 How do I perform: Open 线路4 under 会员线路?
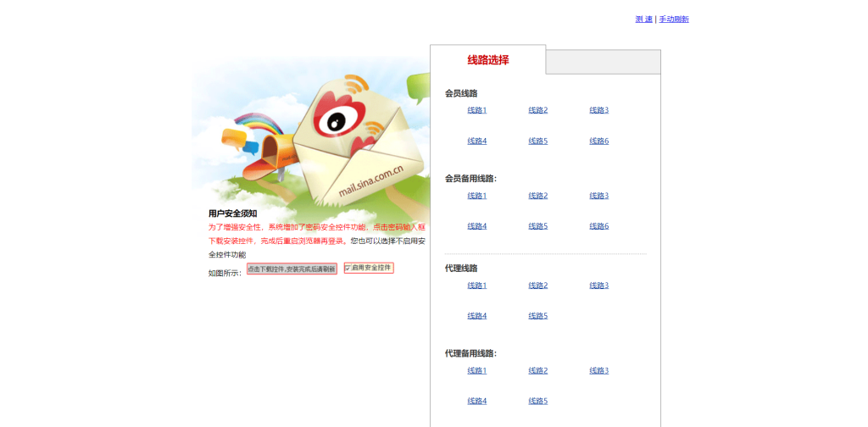(x=476, y=141)
